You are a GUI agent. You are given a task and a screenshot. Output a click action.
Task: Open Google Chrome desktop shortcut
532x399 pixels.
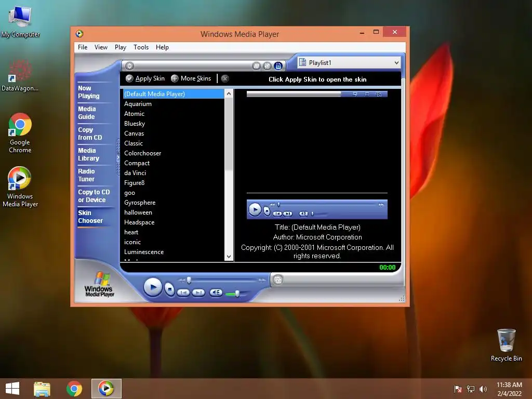click(x=20, y=132)
